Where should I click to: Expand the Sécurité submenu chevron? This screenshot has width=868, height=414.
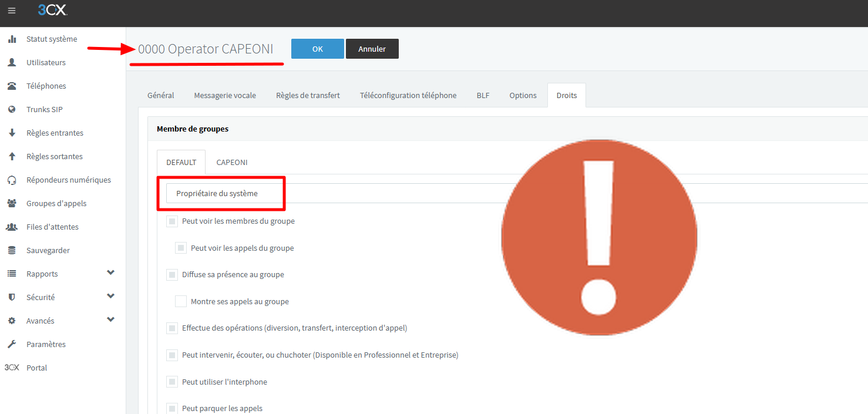click(x=110, y=297)
